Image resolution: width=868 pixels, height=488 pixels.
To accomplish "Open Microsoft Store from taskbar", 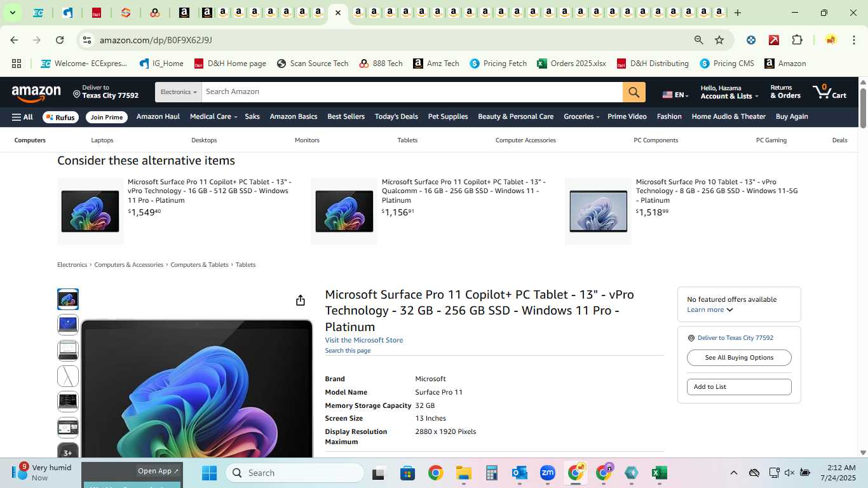I will tap(407, 473).
